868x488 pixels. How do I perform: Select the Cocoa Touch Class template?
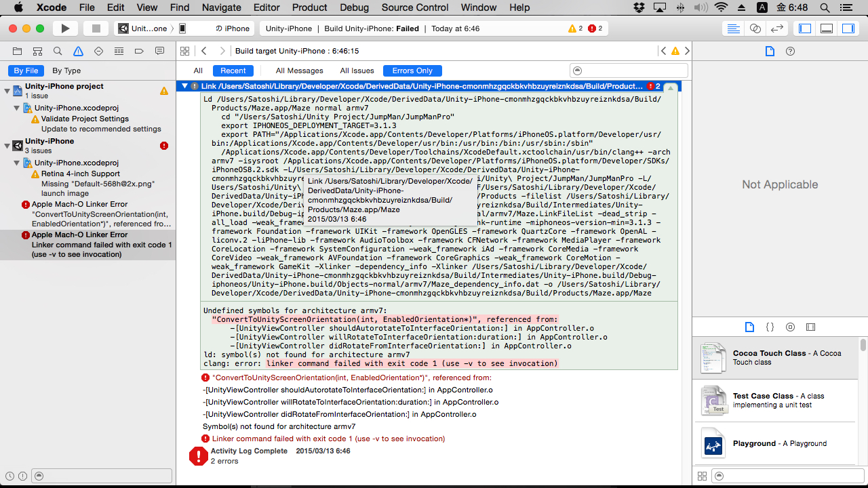(775, 358)
